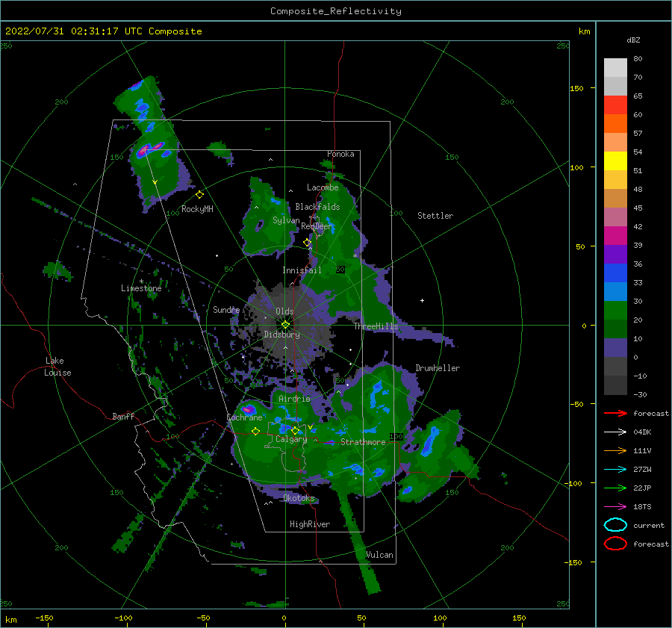The image size is (672, 628).
Task: Select the 51 dBZ yellow swatch
Action: click(615, 161)
